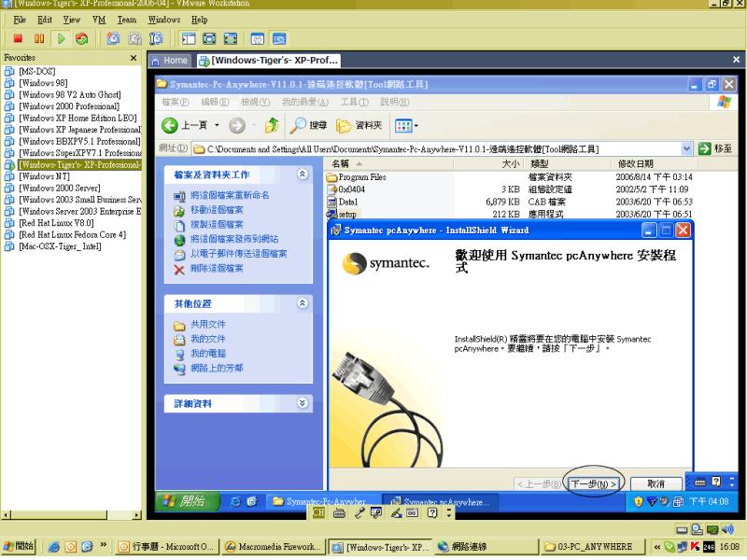Select the Program Files folder
This screenshot has width=747, height=560.
(357, 177)
